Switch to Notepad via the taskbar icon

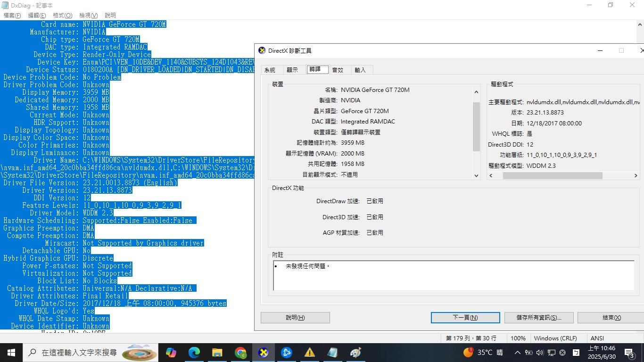click(333, 353)
